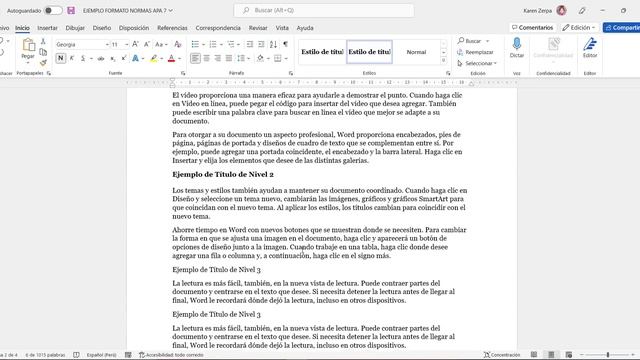Screen dimensions: 640x360
Task: Open bullet list style dropdown
Action: (203, 44)
